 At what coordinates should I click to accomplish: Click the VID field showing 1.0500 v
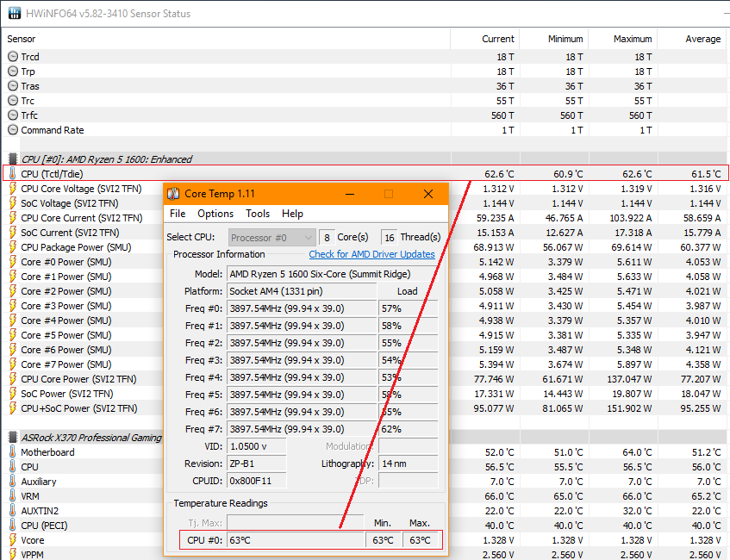coord(257,446)
